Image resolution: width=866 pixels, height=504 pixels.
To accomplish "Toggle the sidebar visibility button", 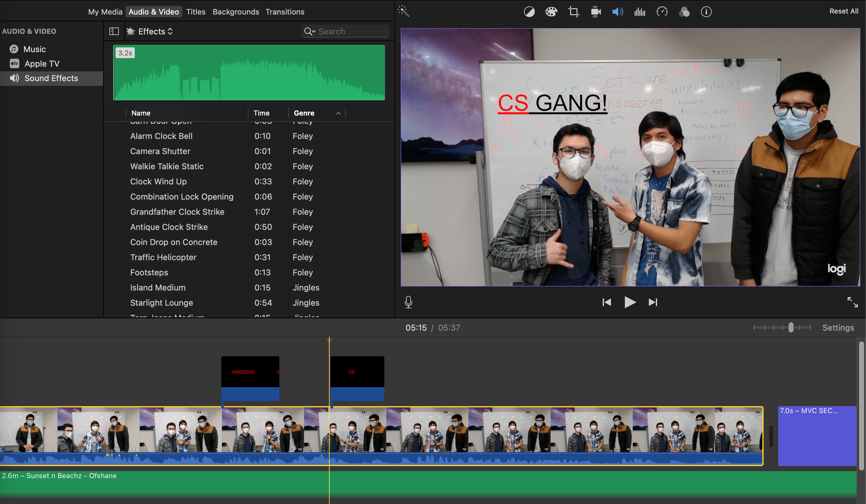I will click(114, 31).
